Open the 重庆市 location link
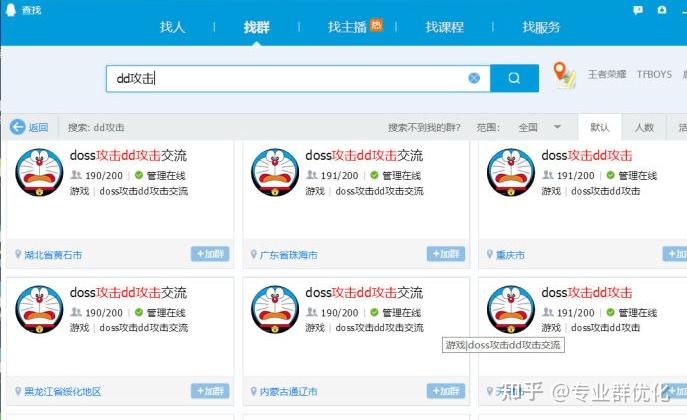The height and width of the screenshot is (420, 687). pyautogui.click(x=510, y=255)
